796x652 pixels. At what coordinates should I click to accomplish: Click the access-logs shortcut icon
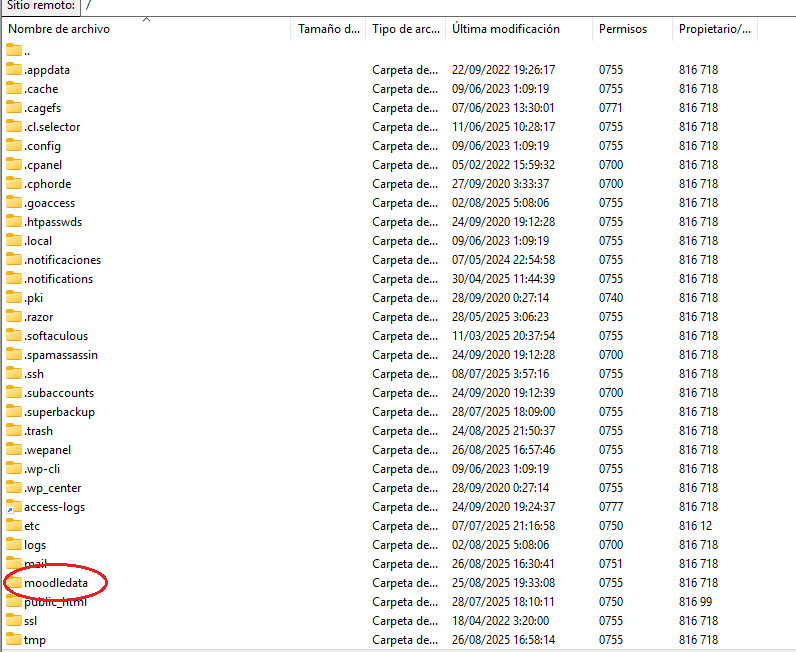(14, 507)
